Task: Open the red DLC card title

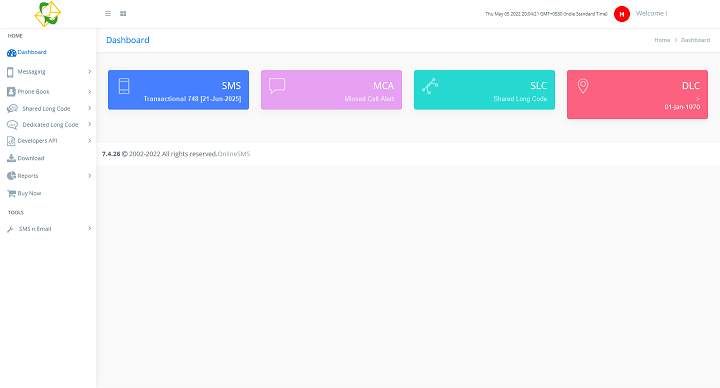Action: pos(691,86)
